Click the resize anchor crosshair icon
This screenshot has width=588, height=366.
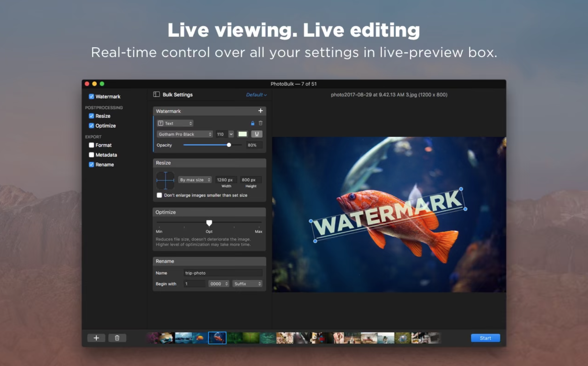[x=165, y=180]
